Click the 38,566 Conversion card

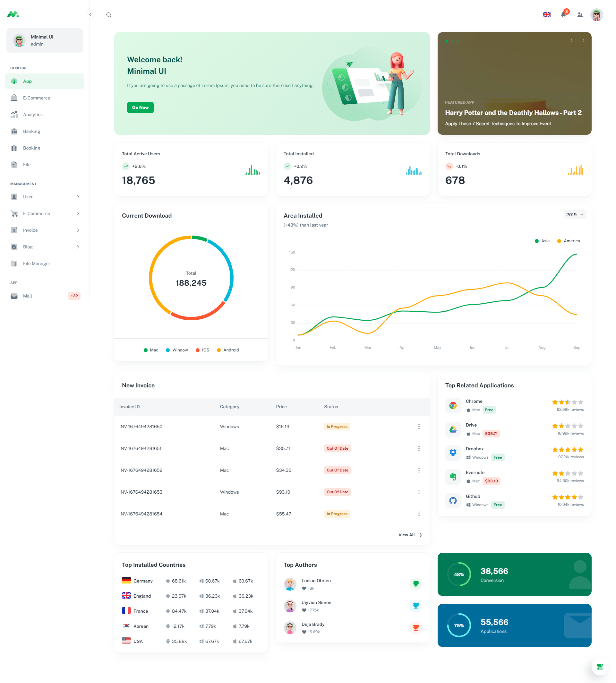click(514, 574)
